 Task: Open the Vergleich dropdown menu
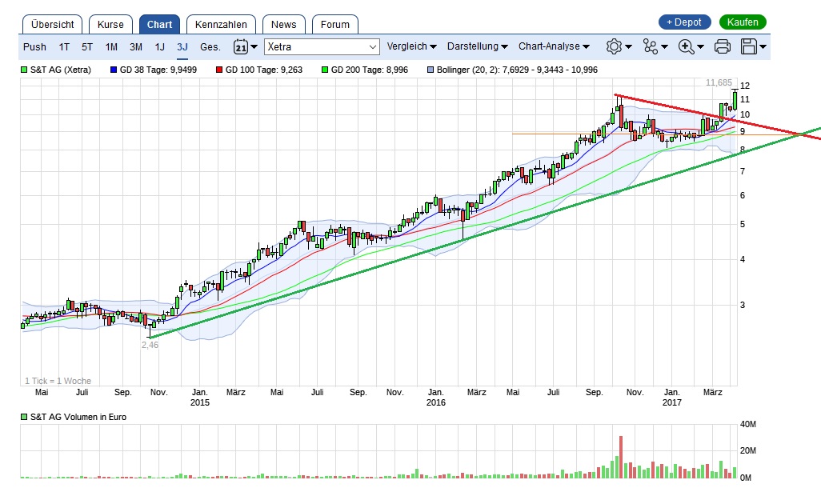pyautogui.click(x=411, y=46)
